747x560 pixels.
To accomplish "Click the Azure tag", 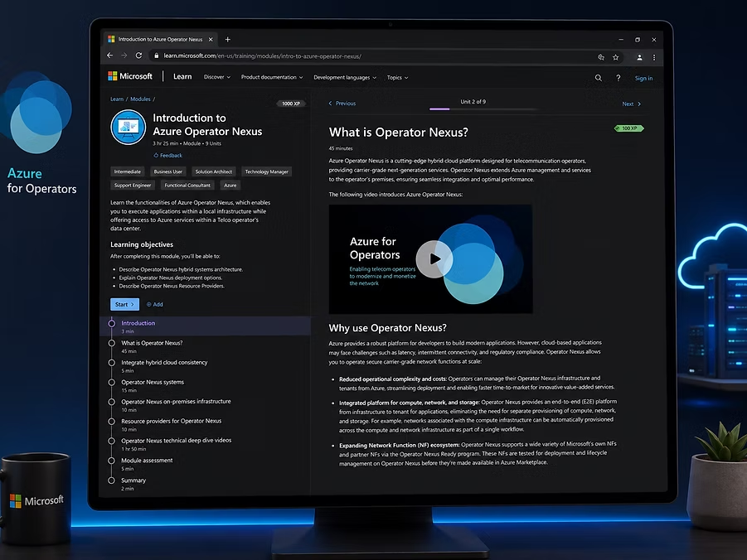I will tap(230, 186).
